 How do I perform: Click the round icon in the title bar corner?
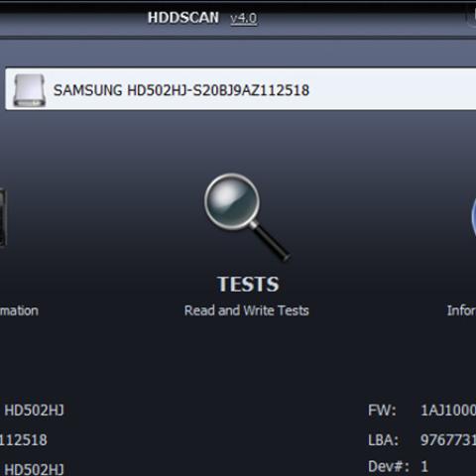(471, 16)
